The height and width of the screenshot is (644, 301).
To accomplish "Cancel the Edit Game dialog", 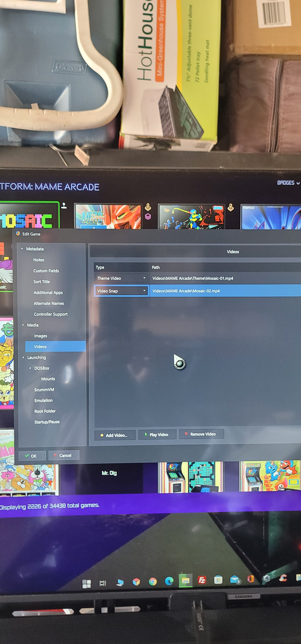I will click(x=64, y=455).
